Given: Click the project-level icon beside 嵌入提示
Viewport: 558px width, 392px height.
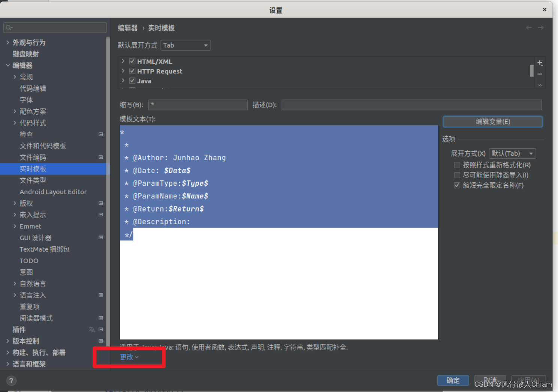Looking at the screenshot, I should point(100,215).
